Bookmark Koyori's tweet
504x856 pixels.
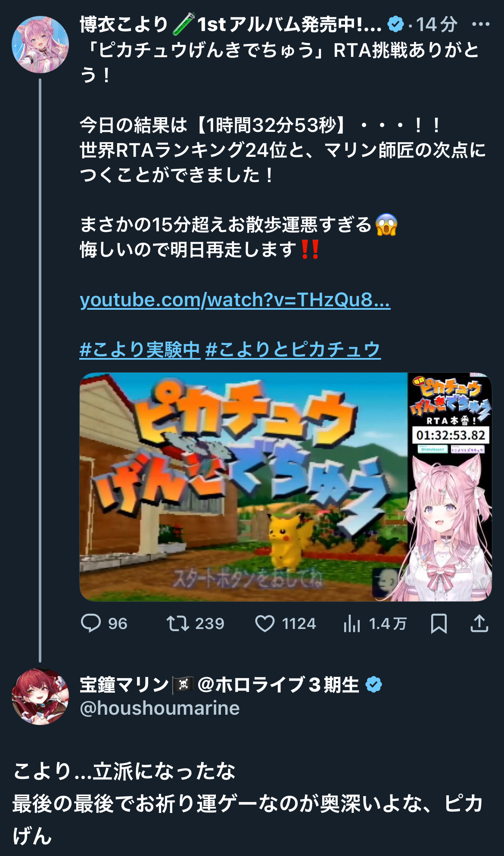(439, 623)
